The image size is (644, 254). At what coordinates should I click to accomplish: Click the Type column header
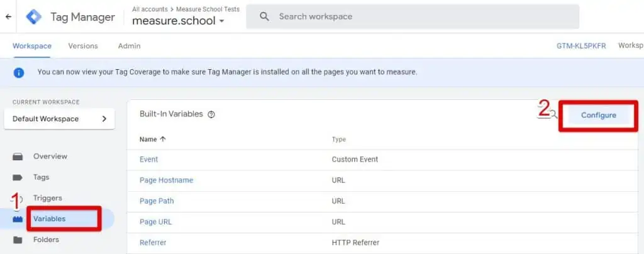coord(339,139)
